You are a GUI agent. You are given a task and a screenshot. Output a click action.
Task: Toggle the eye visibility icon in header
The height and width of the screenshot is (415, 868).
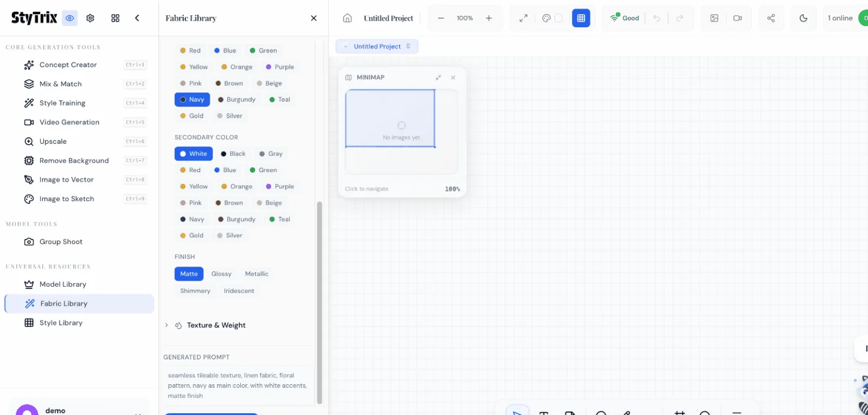tap(70, 18)
